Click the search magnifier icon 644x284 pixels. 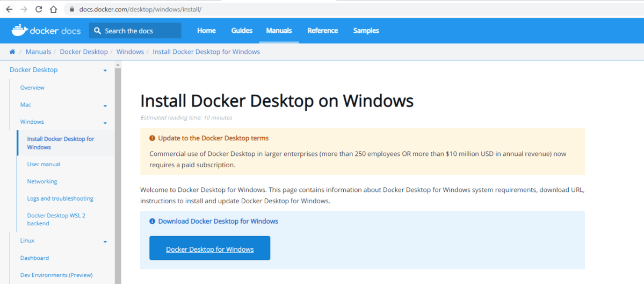pyautogui.click(x=97, y=31)
